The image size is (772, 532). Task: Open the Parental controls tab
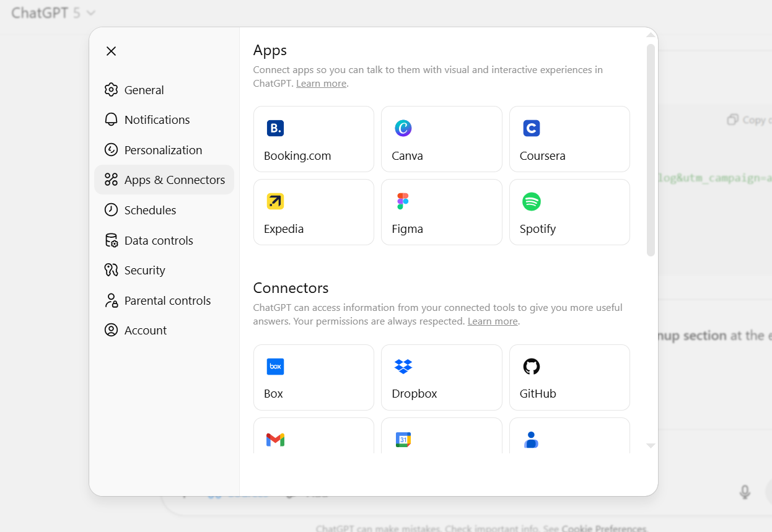[x=164, y=300]
